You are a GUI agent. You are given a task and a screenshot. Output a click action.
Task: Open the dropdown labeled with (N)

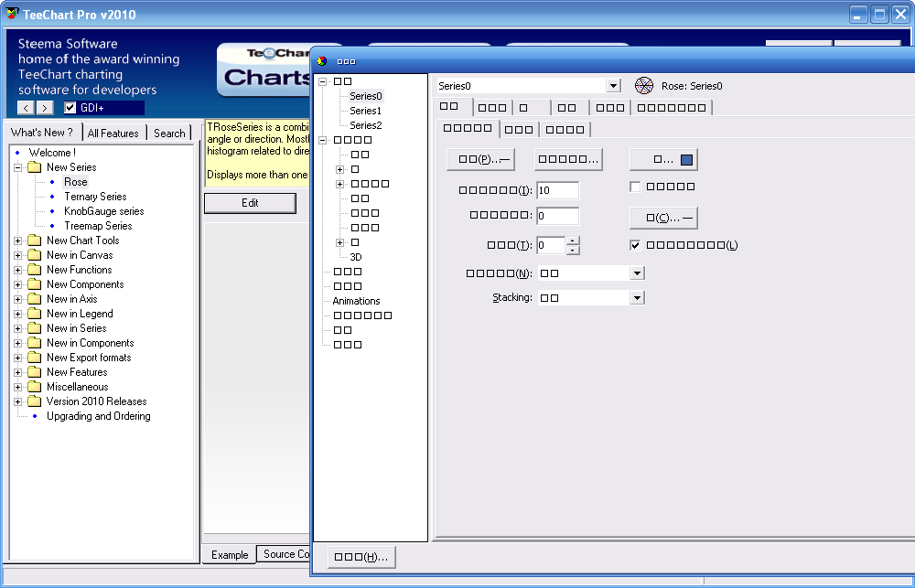(637, 273)
